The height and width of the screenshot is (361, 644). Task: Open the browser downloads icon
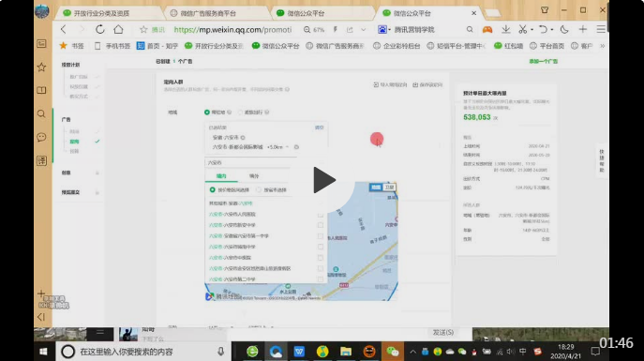tap(506, 30)
